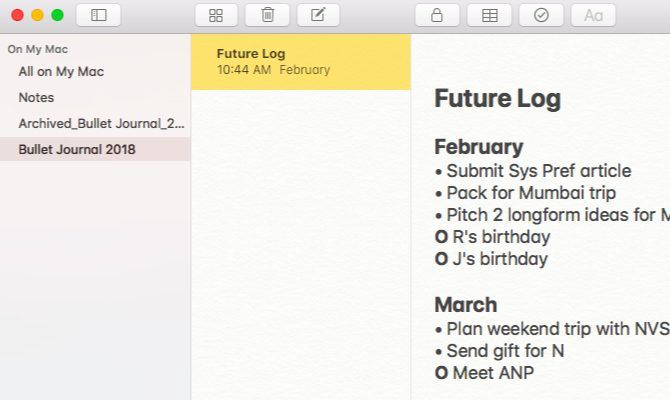
Task: Toggle the sidebar folders panel
Action: [x=98, y=15]
